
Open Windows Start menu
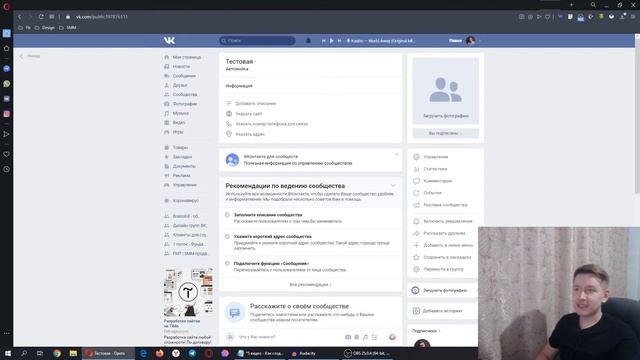(x=8, y=353)
